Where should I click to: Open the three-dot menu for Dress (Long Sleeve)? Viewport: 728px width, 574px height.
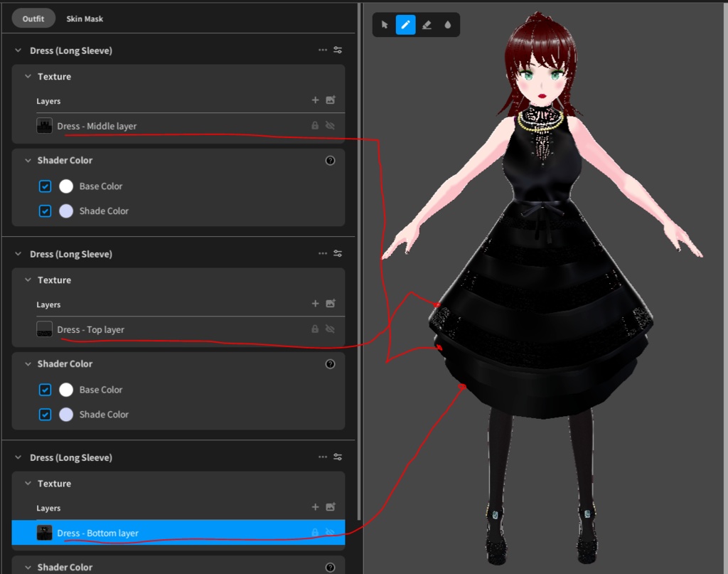click(x=323, y=50)
